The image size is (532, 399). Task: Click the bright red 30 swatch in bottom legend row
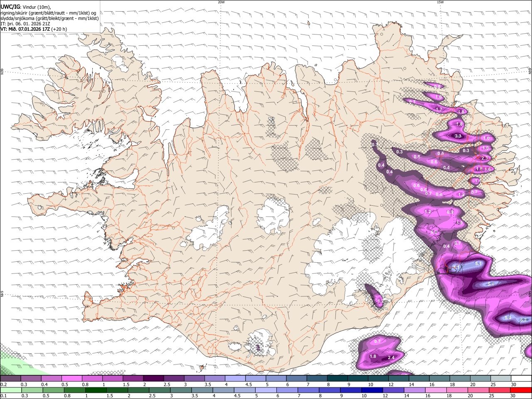(521, 390)
